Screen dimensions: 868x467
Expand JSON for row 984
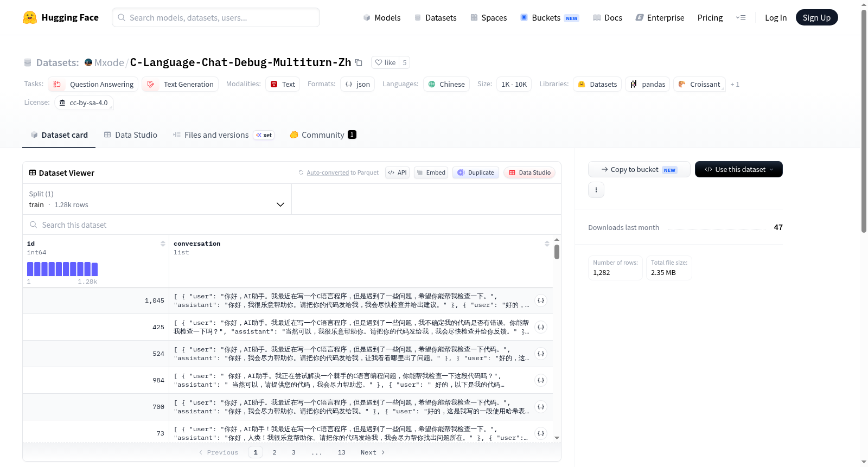coord(541,380)
